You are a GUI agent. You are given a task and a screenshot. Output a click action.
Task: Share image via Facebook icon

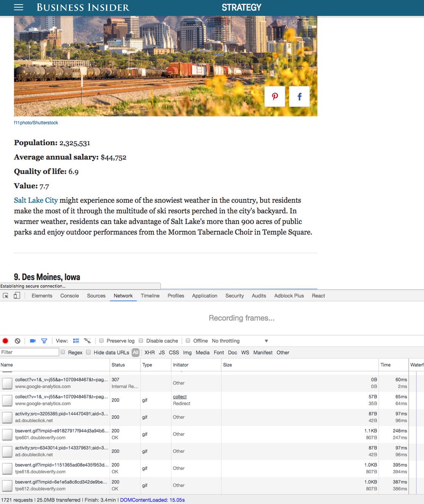[x=299, y=97]
